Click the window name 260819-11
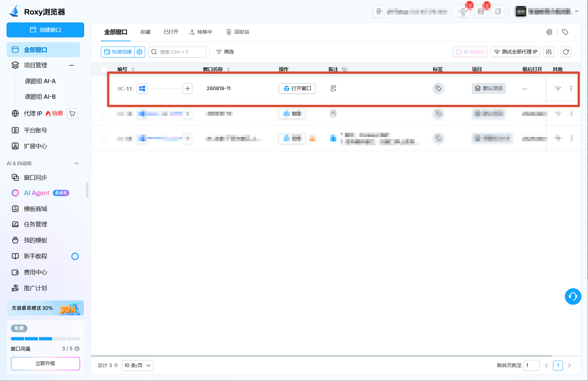Image resolution: width=588 pixels, height=381 pixels. [x=219, y=88]
